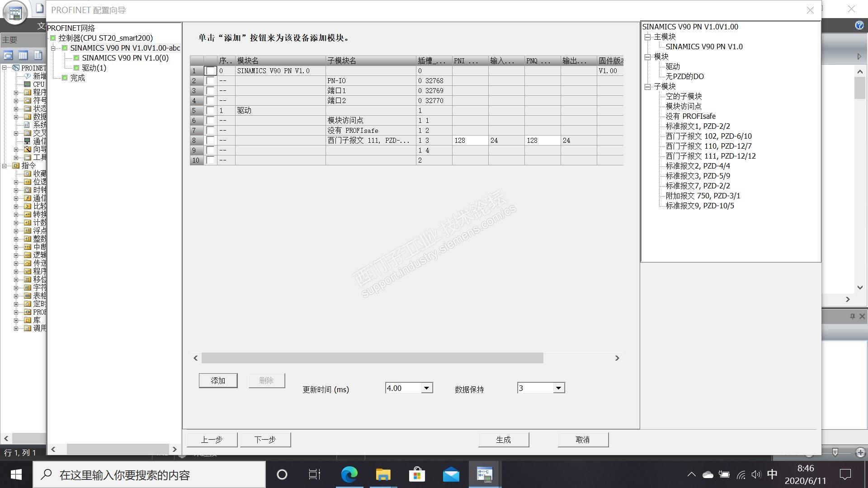Tick checkbox for row 5 驱动 module
Viewport: 868px width, 488px height.
coord(210,111)
